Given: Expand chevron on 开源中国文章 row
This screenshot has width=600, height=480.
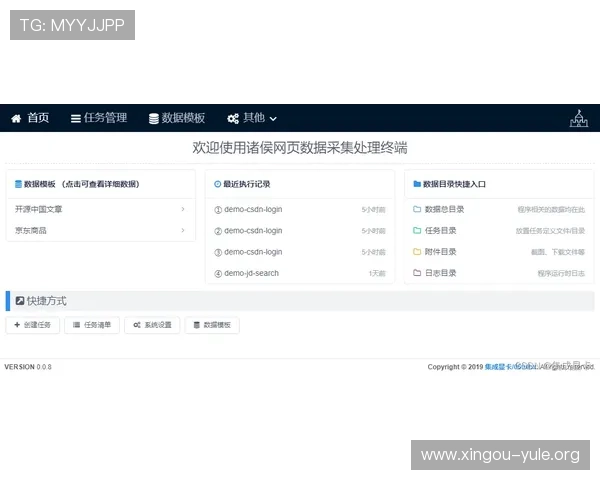Looking at the screenshot, I should point(183,209).
